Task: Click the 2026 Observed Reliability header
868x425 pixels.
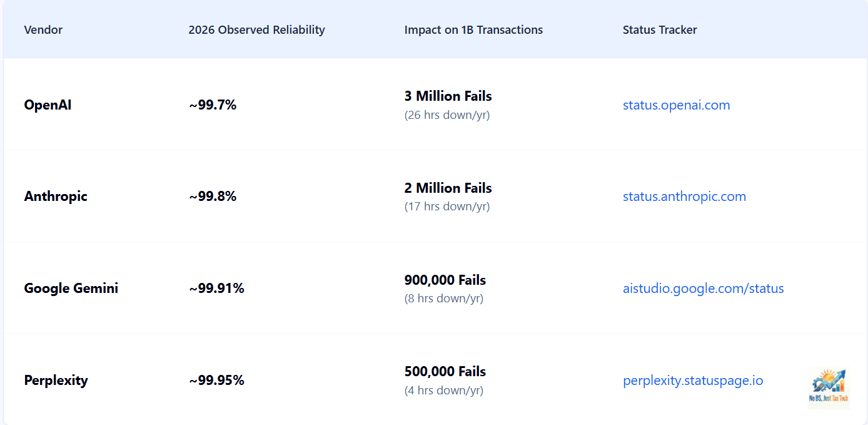Action: point(256,30)
